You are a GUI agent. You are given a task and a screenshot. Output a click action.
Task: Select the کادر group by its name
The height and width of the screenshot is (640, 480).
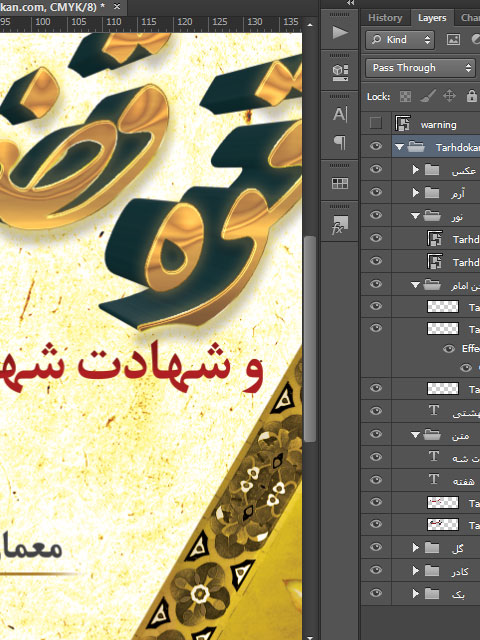(x=460, y=572)
